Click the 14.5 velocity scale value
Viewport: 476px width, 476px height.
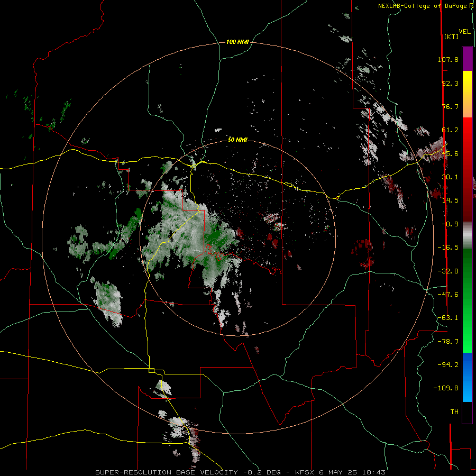450,200
